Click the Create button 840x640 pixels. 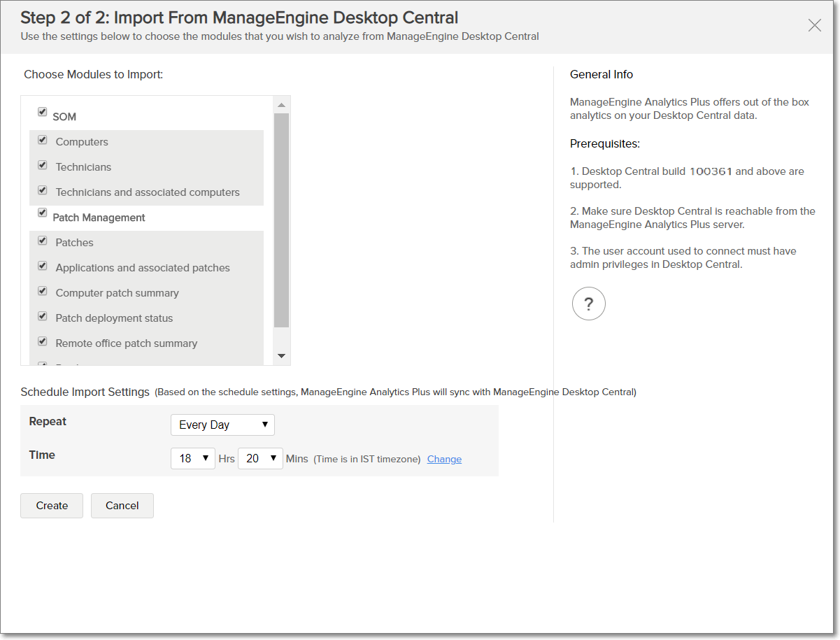click(x=52, y=506)
